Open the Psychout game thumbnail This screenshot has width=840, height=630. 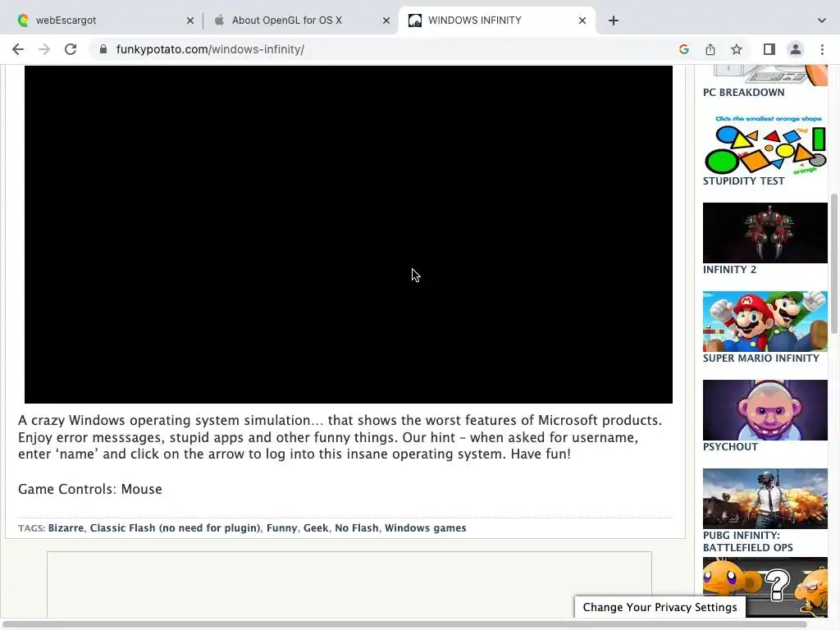coord(765,410)
